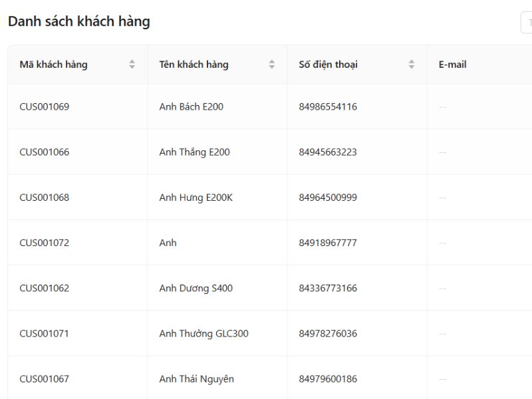Click the button at the top right corner
532x399 pixels.
pyautogui.click(x=527, y=22)
